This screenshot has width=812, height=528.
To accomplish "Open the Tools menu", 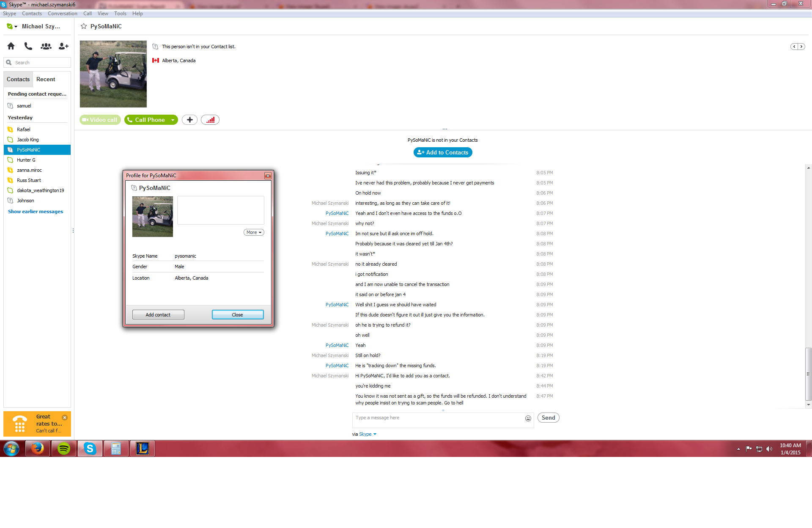I will click(120, 14).
